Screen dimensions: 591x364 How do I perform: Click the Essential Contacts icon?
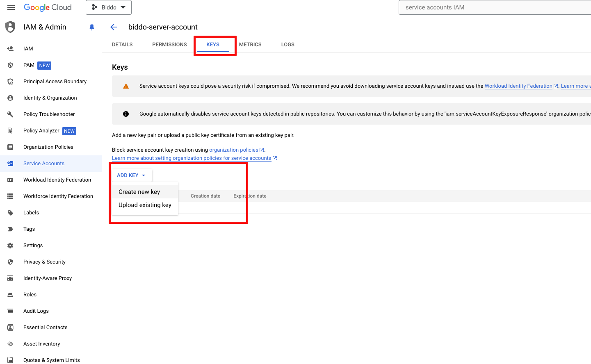click(x=10, y=328)
